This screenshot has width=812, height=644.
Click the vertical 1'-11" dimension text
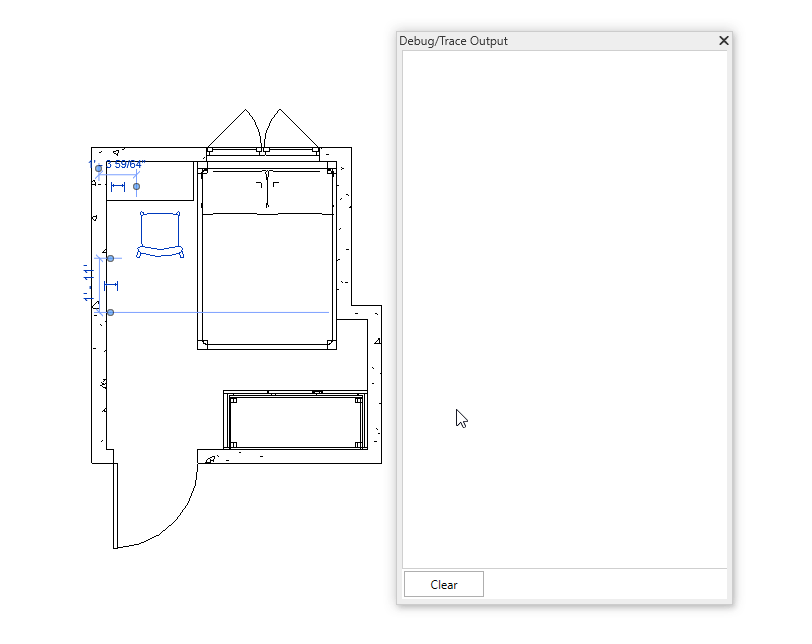(x=89, y=284)
